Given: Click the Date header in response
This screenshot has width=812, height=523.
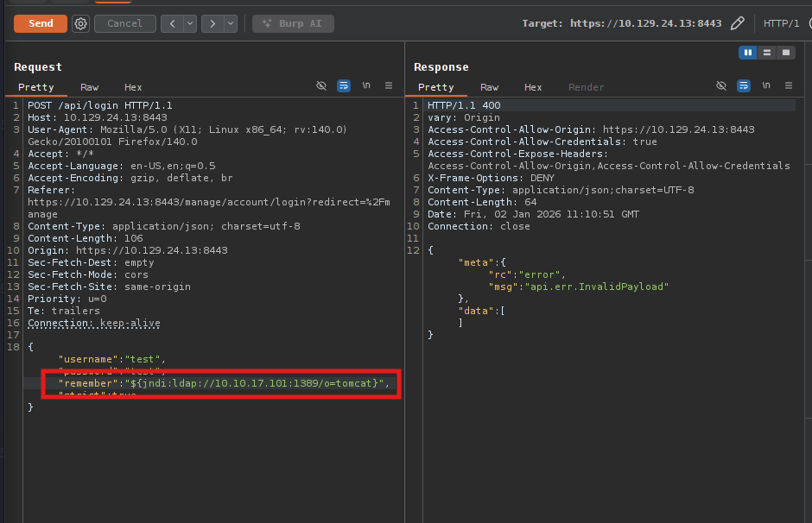Looking at the screenshot, I should (x=533, y=214).
